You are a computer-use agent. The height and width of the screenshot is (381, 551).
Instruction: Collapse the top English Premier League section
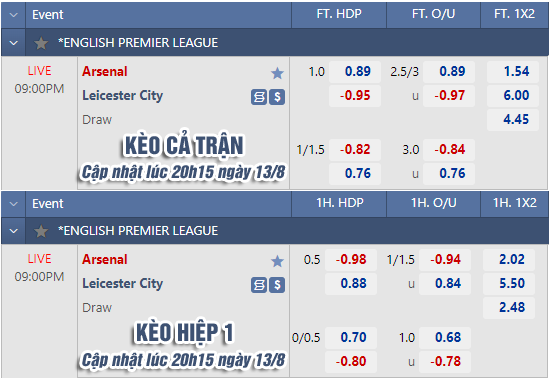tap(13, 43)
